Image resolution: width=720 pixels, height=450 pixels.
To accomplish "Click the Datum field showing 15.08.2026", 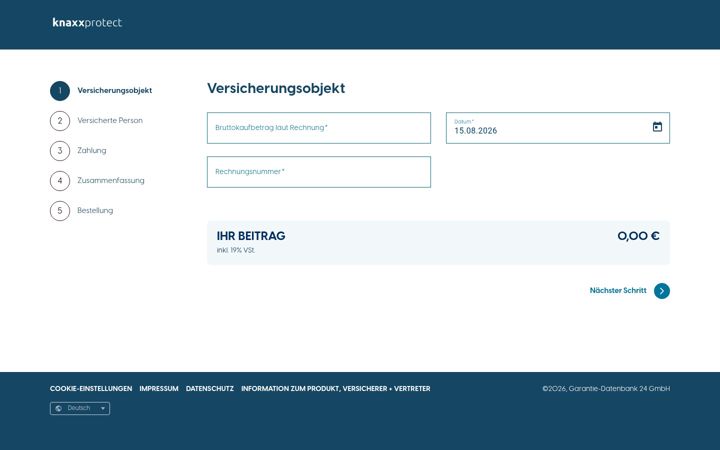I will coord(557,128).
